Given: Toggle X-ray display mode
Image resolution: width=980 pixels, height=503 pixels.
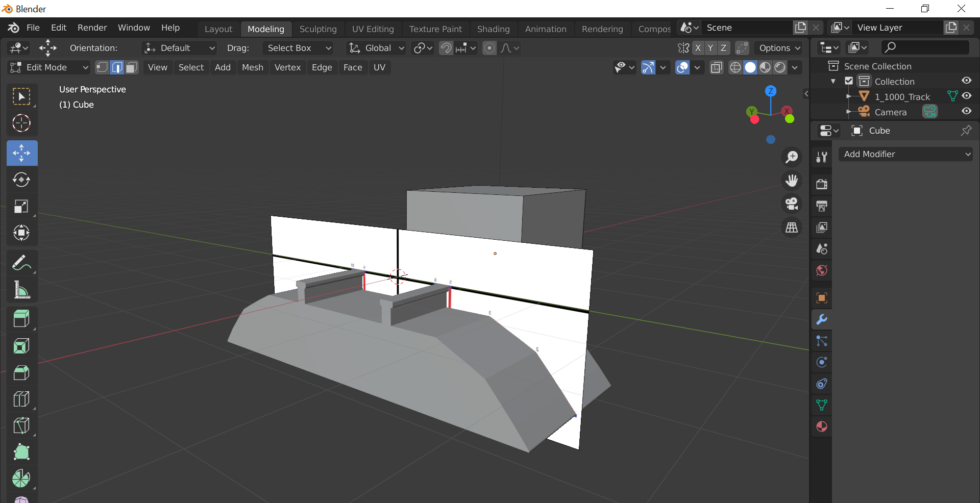Looking at the screenshot, I should coord(717,67).
